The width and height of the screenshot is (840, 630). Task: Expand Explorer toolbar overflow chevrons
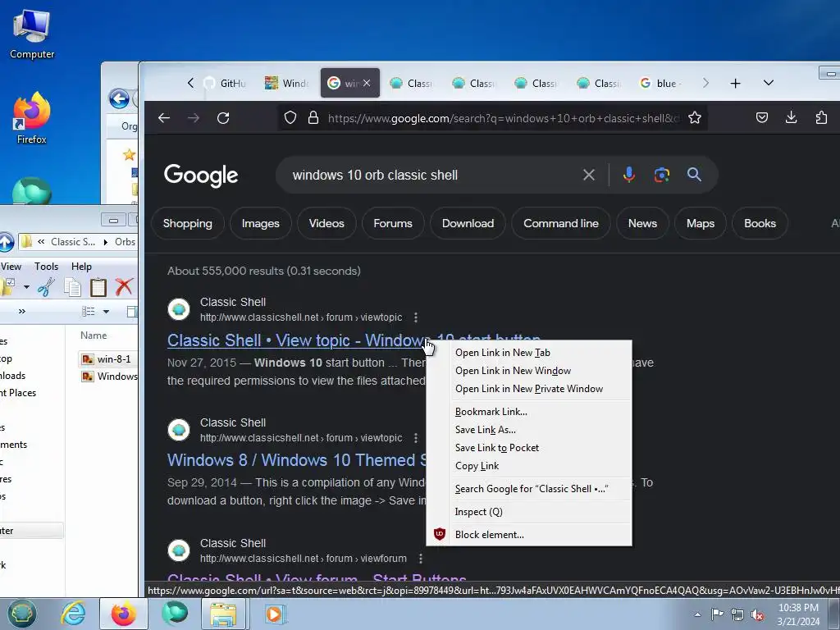pyautogui.click(x=22, y=311)
